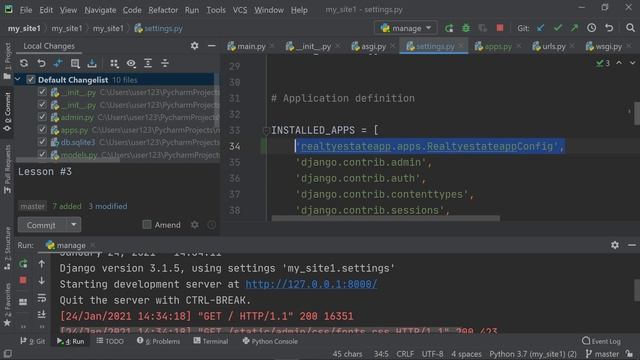Open the UTF-8 encoding selector
The width and height of the screenshot is (640, 360).
tap(432, 354)
